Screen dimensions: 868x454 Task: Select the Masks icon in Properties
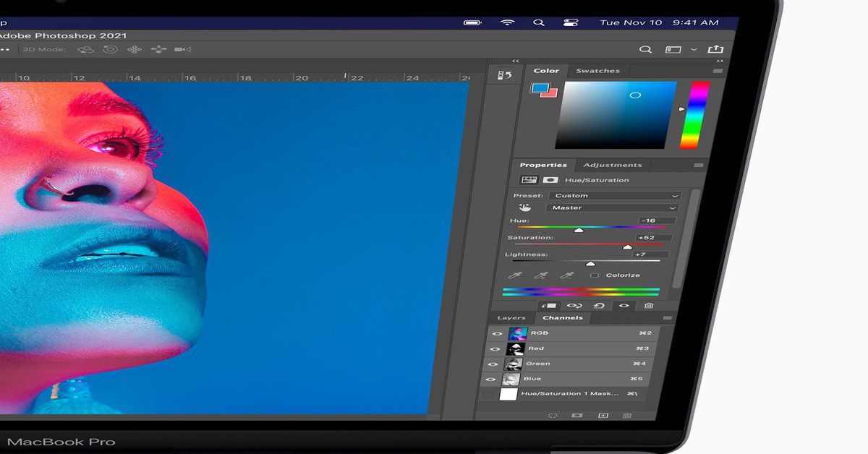tap(550, 179)
